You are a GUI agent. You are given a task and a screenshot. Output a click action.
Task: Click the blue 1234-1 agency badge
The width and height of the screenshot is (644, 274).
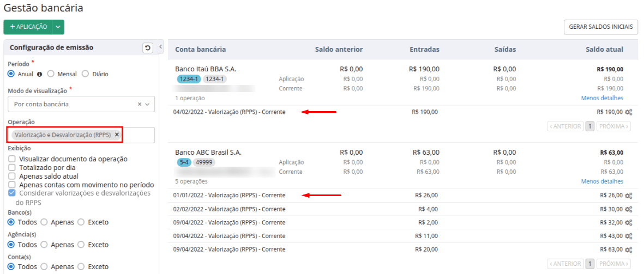(x=189, y=79)
